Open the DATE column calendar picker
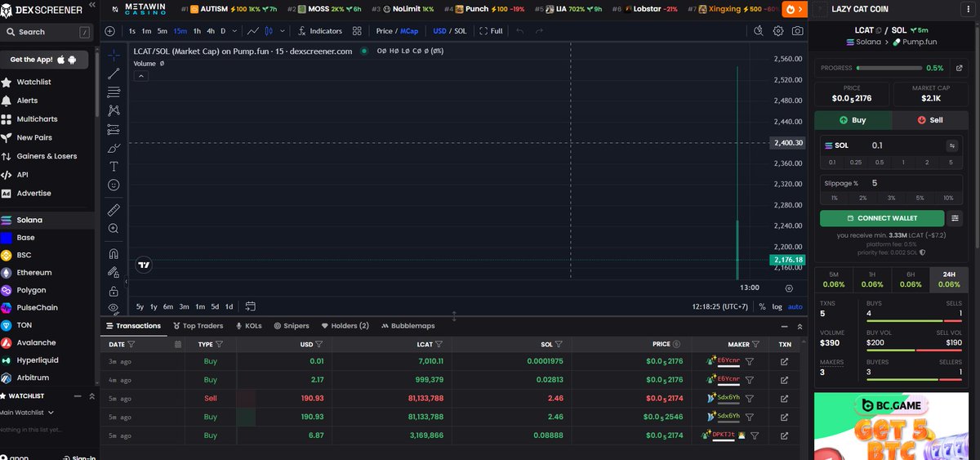Viewport: 980px width, 460px height. pos(178,345)
